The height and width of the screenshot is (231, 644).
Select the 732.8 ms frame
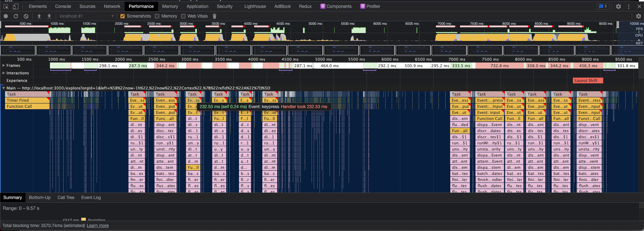(500, 66)
